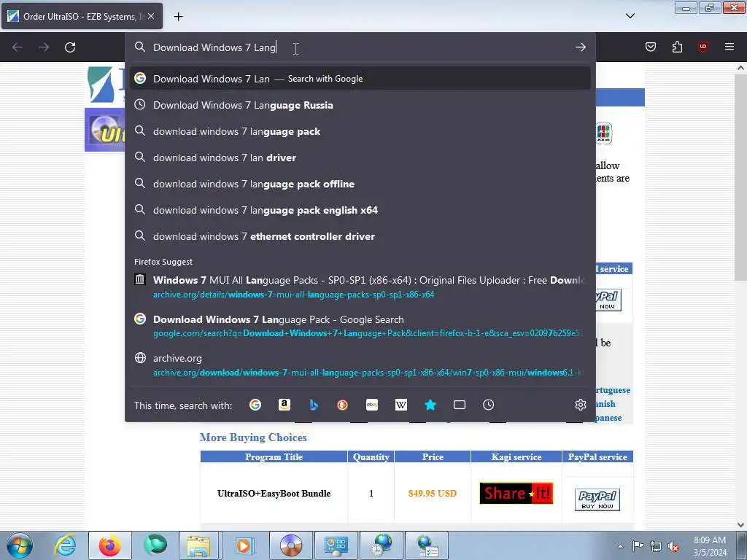Search this time with eBay
The image size is (747, 560).
372,405
